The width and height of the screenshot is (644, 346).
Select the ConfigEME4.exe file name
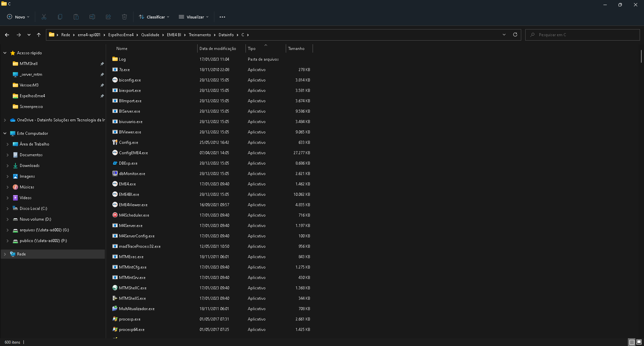pos(133,153)
